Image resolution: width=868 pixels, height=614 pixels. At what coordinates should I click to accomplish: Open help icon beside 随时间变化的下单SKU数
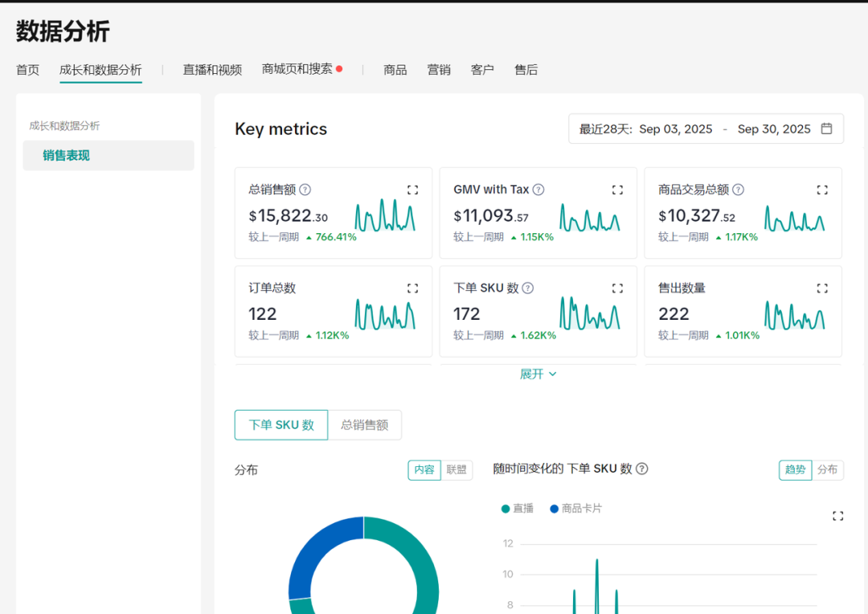pos(641,469)
